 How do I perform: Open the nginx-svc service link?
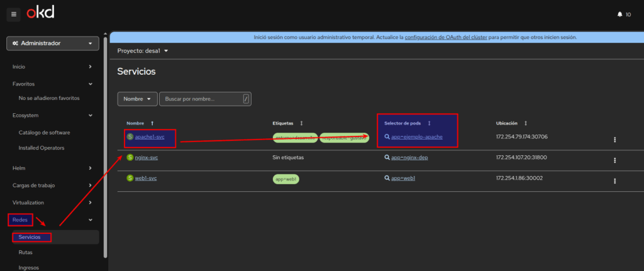point(145,157)
